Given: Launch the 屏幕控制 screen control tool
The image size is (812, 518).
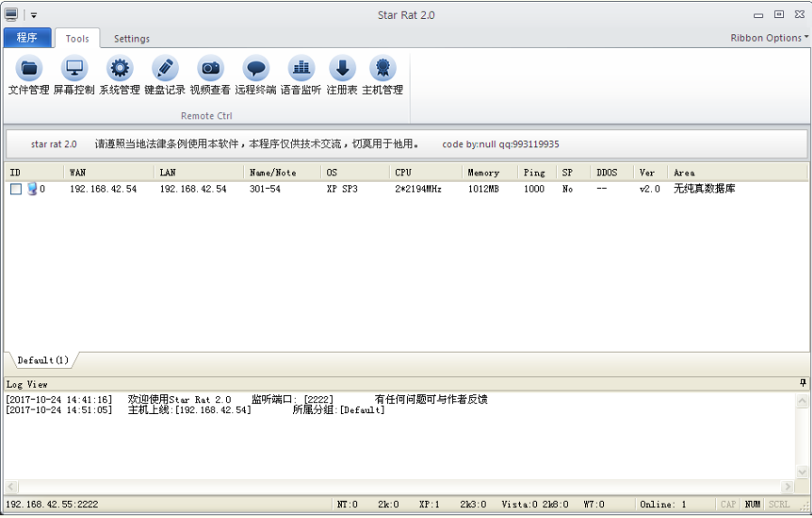Looking at the screenshot, I should pos(74,76).
